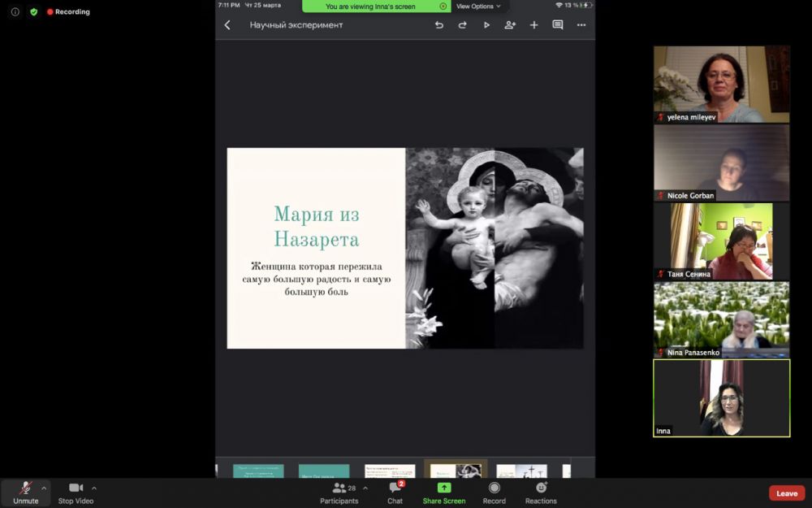Click the undo arrow in presentation toolbar
This screenshot has width=812, height=508.
pyautogui.click(x=438, y=25)
